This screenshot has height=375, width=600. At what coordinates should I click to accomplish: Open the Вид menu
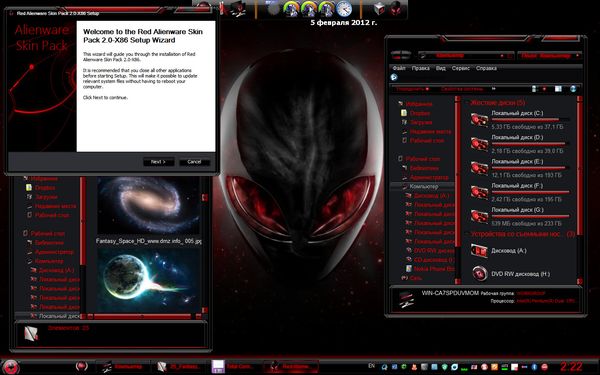441,68
